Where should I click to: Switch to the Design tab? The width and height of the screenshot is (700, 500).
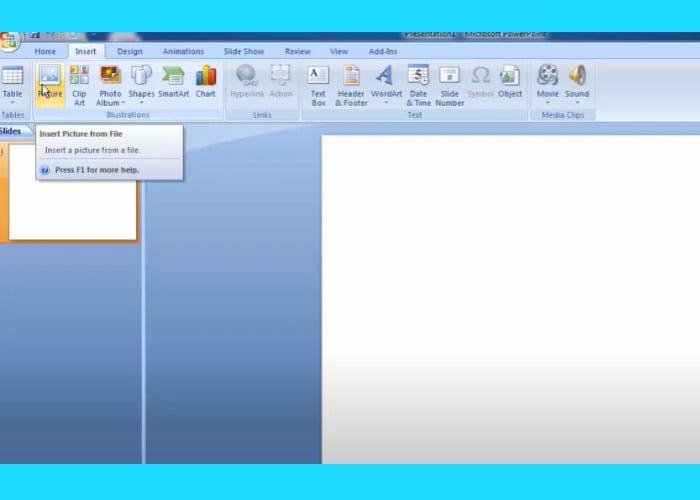pyautogui.click(x=129, y=51)
